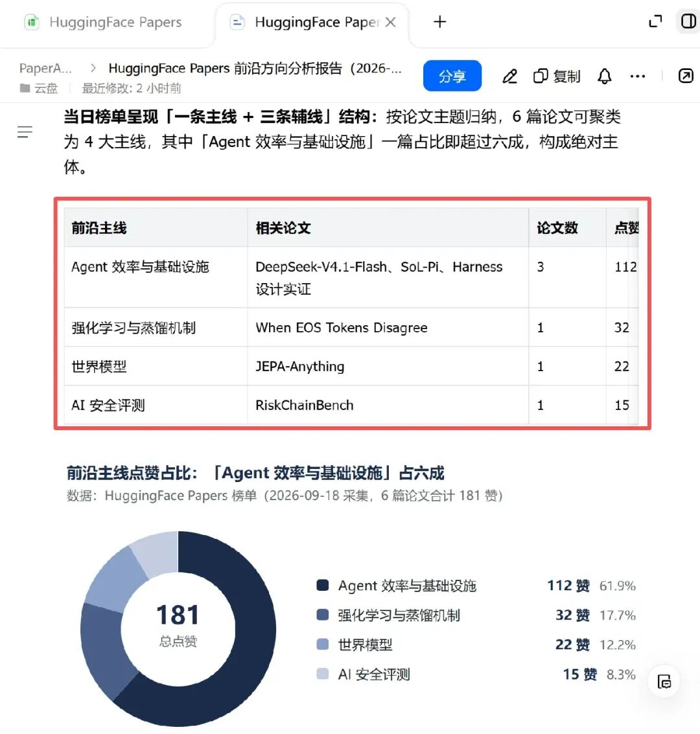The image size is (700, 734).
Task: Click the 强化学习与蒸馏机制 legend color swatch
Action: (323, 615)
